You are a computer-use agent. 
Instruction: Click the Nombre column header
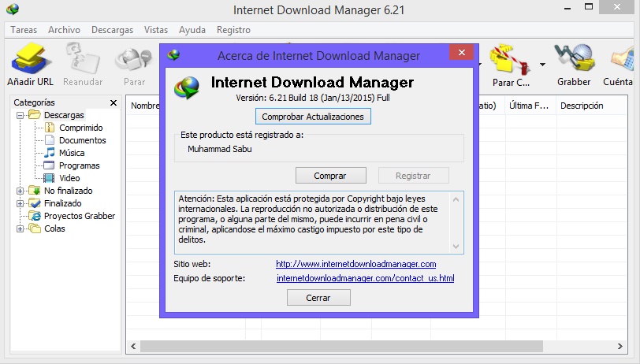(143, 106)
